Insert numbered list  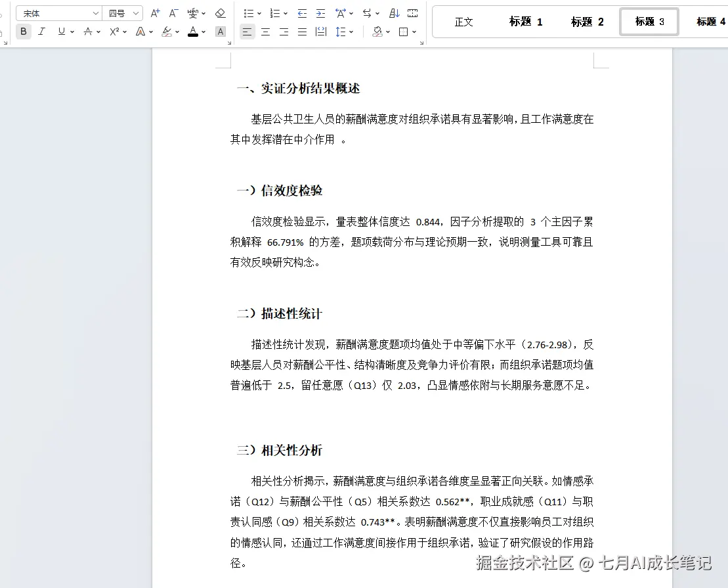(x=275, y=14)
